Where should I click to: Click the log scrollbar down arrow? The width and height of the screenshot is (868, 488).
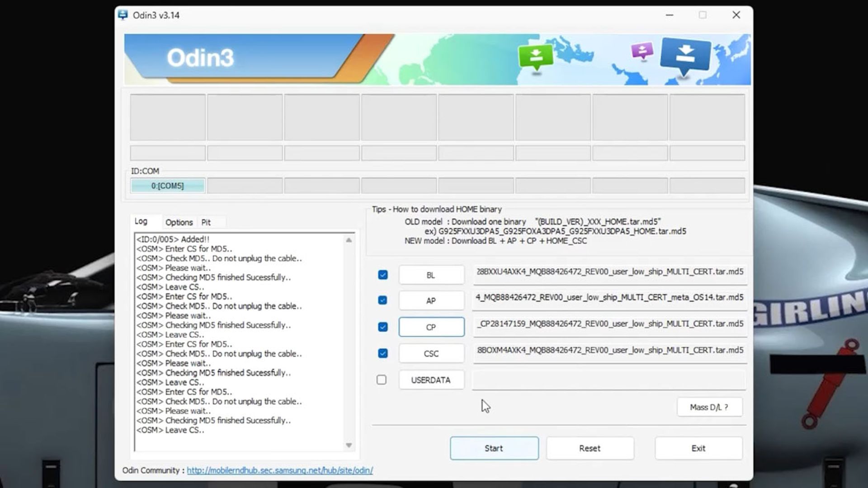[349, 445]
